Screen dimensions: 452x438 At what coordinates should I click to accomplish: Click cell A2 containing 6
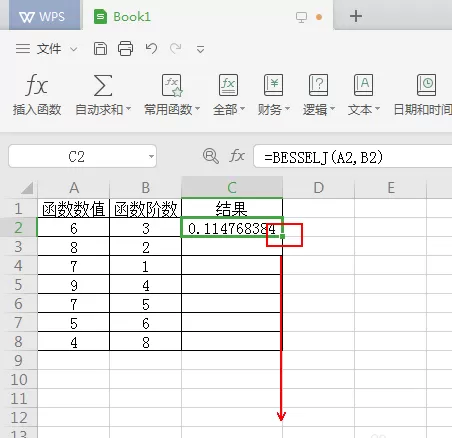[74, 228]
